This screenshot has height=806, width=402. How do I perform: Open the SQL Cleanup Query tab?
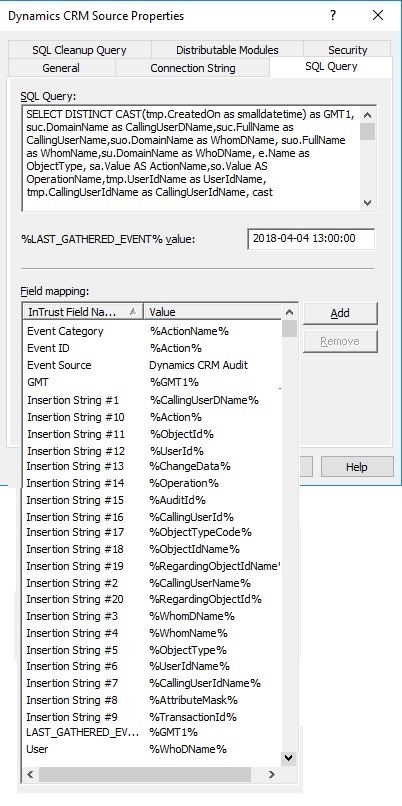click(x=79, y=50)
